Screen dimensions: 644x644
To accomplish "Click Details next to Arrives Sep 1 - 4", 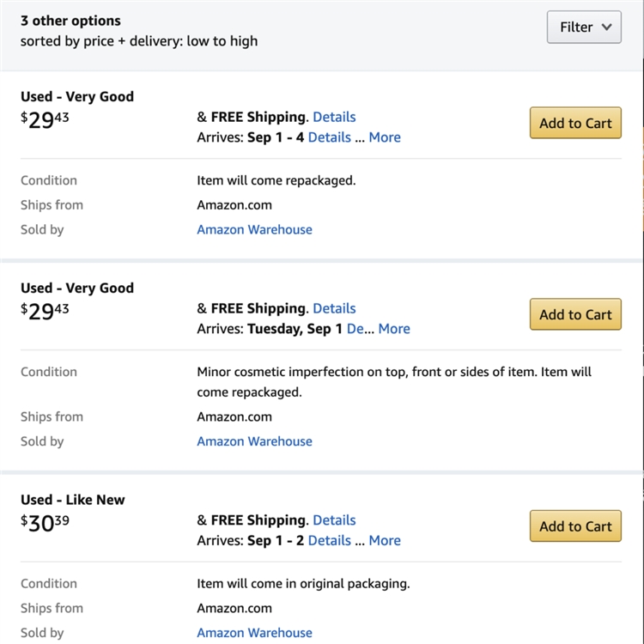I will [x=329, y=137].
